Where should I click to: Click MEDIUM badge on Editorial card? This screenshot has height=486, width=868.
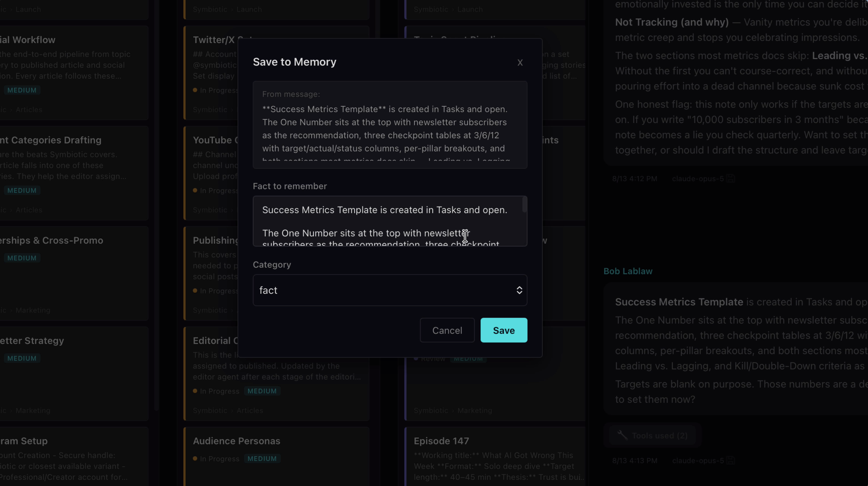point(262,391)
